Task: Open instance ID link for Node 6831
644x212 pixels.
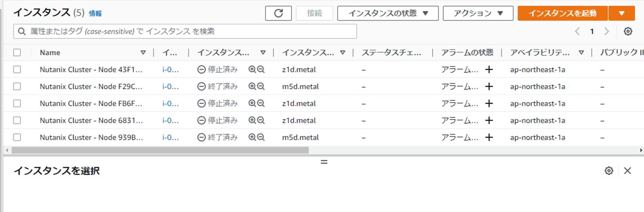Action: (170, 120)
